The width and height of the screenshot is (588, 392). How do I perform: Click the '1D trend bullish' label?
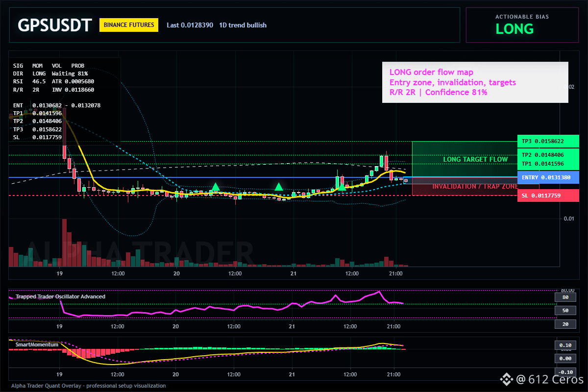pos(243,25)
